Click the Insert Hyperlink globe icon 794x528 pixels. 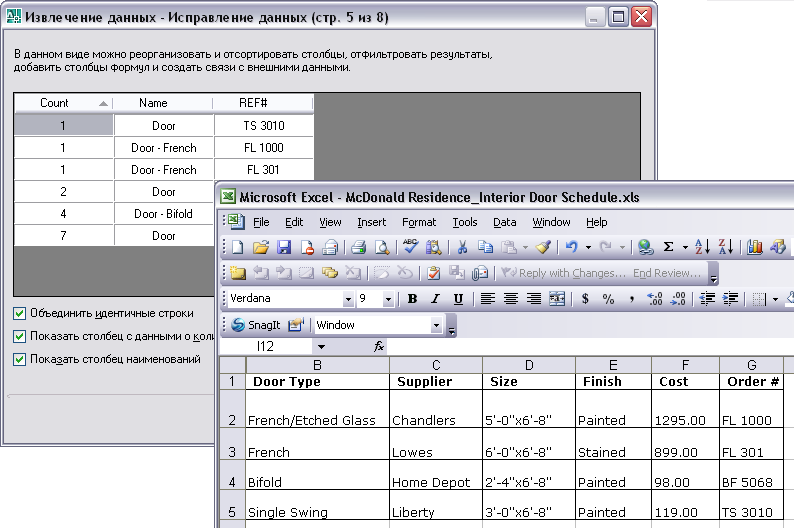[645, 247]
